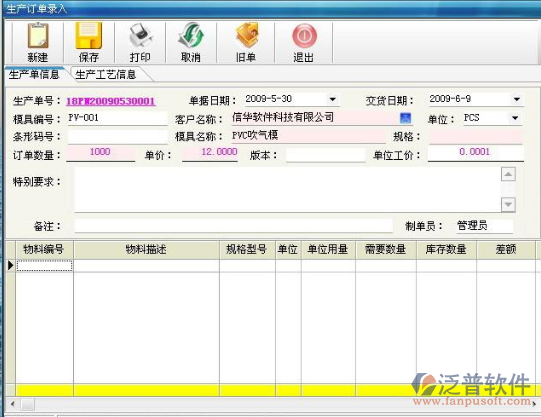Exit using the red 退出 icon
The height and width of the screenshot is (417, 541).
(x=304, y=36)
